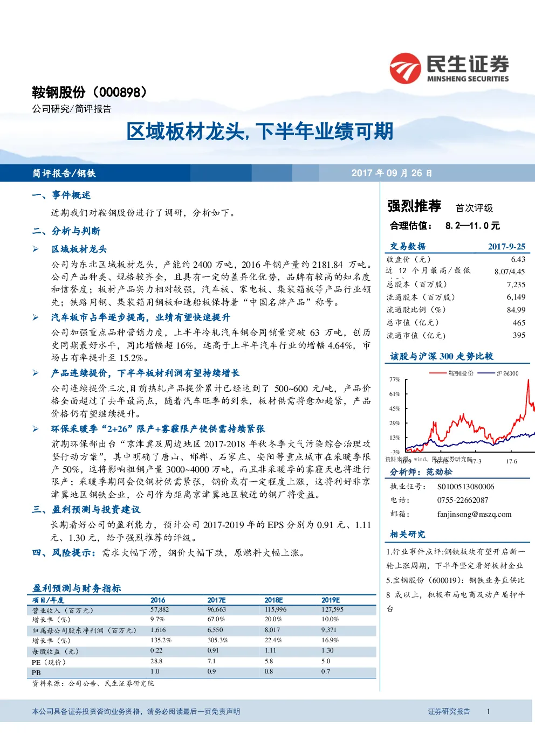Screen dimensions: 535x756
Task: Click the Minsheng Securities logo
Action: pyautogui.click(x=449, y=68)
